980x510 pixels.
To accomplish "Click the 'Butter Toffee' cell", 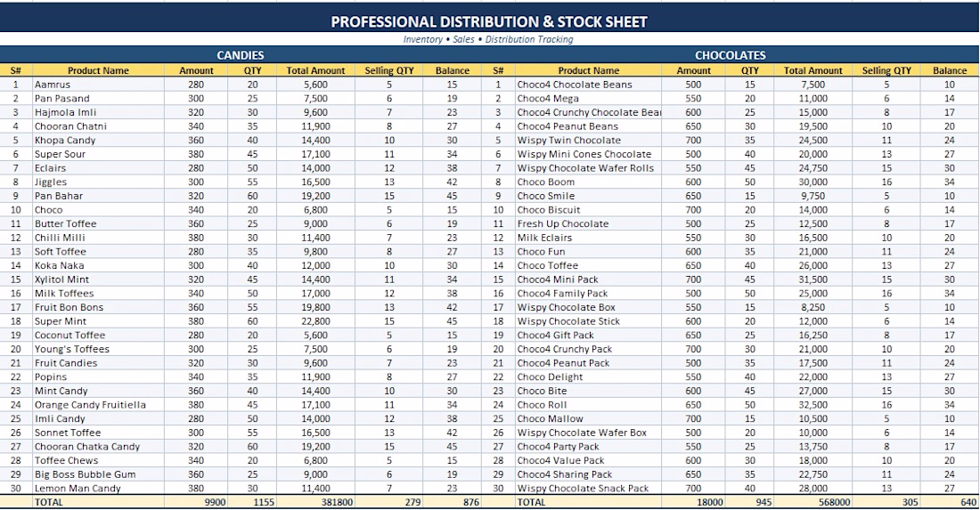I will pyautogui.click(x=98, y=223).
